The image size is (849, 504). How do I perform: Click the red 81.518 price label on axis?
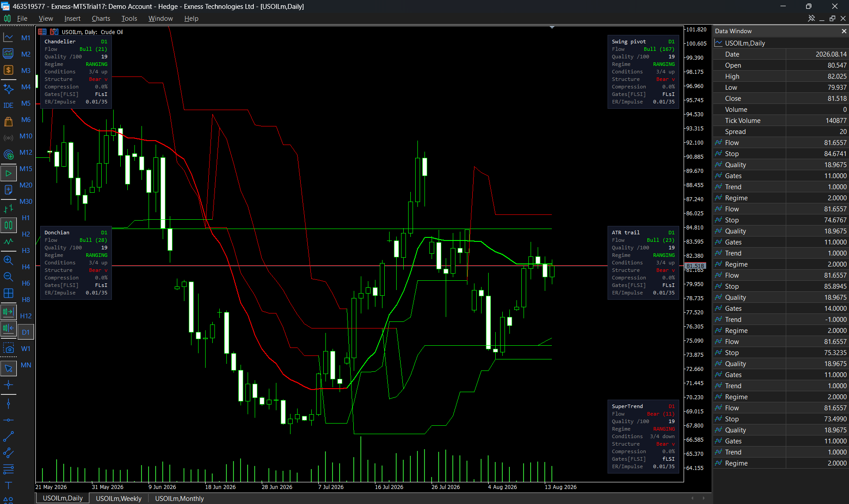tap(695, 266)
